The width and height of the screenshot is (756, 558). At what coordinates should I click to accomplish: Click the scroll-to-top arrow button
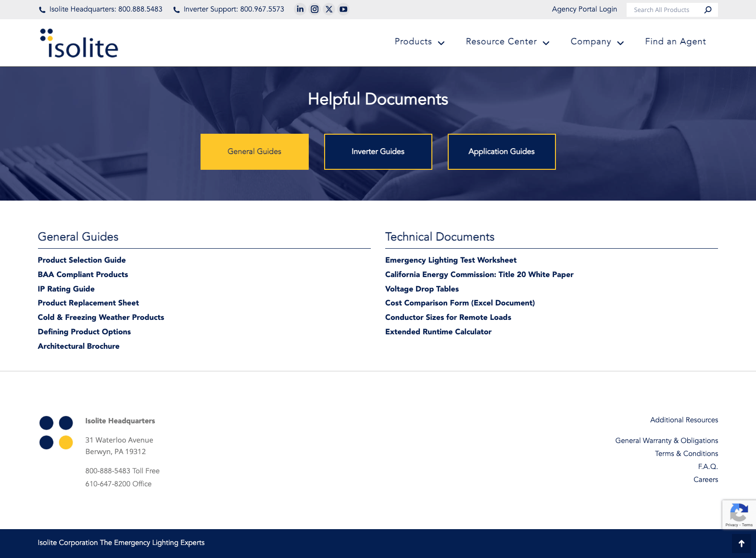coord(741,544)
